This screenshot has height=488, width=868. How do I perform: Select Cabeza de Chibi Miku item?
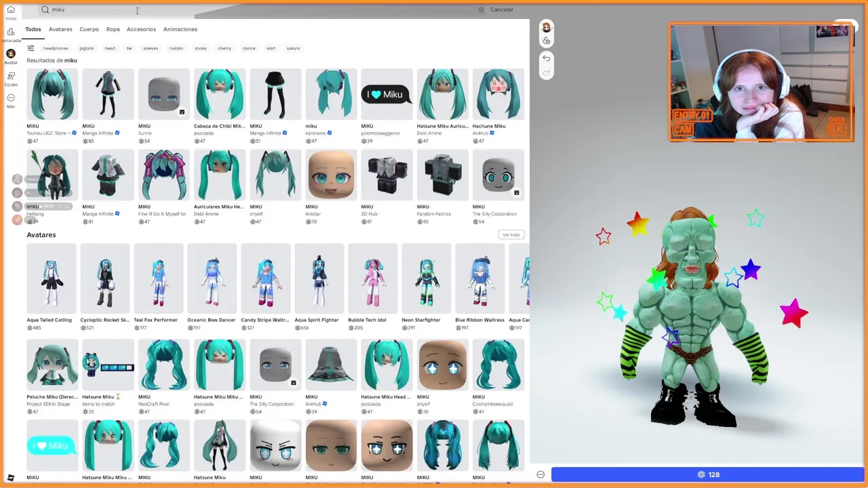click(x=220, y=94)
